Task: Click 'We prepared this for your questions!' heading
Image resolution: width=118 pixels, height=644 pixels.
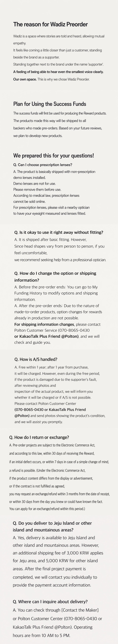Action: coord(53,156)
